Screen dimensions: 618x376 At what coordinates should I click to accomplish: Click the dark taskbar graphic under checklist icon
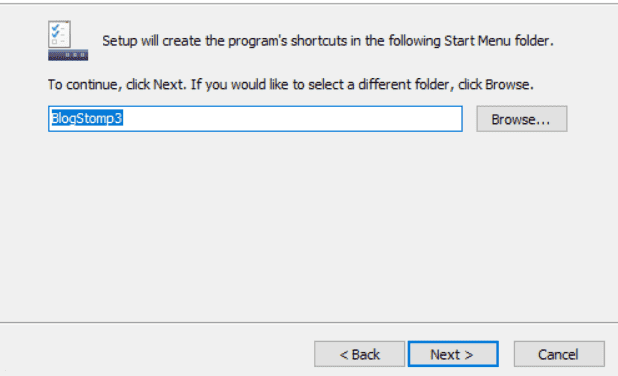[68, 55]
